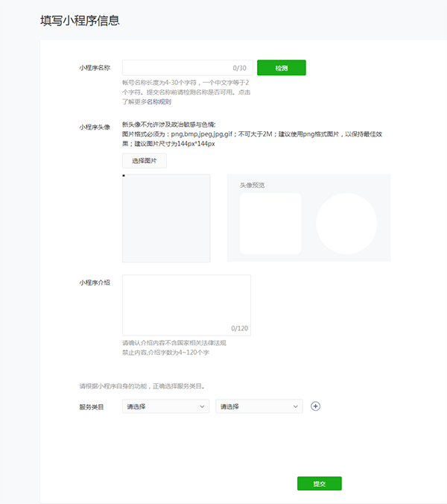The width and height of the screenshot is (447, 504).
Task: Click the 头像预览 preview label
Action: tap(253, 185)
